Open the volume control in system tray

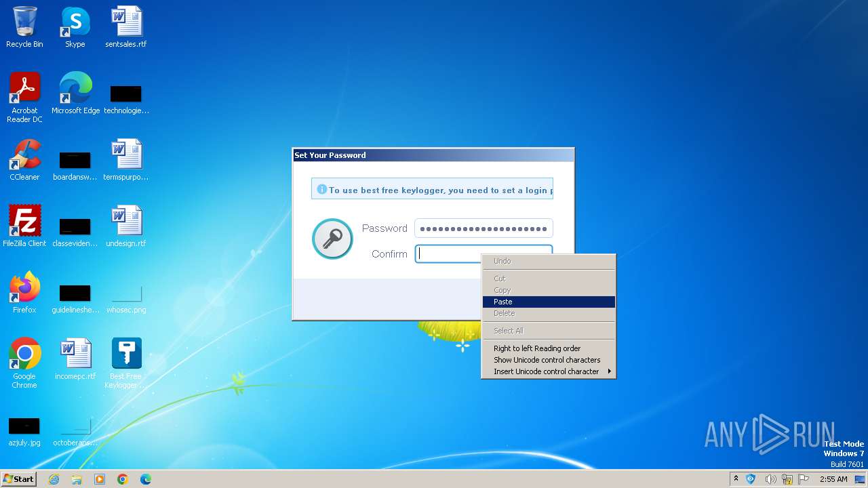point(770,479)
